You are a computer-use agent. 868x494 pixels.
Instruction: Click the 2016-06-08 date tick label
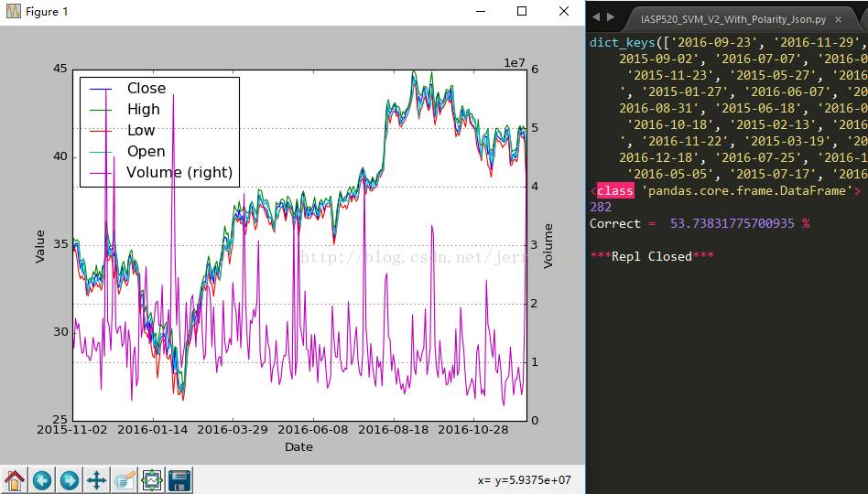click(x=313, y=430)
